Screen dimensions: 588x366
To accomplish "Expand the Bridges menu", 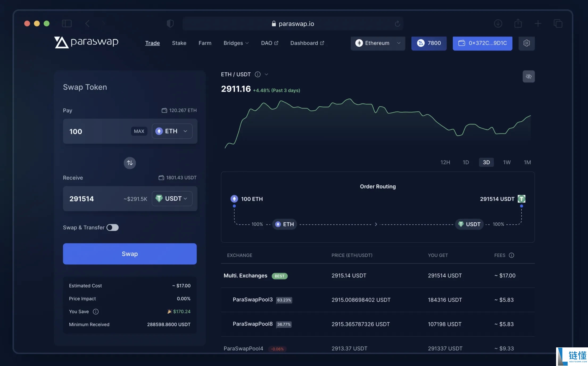I will click(236, 43).
